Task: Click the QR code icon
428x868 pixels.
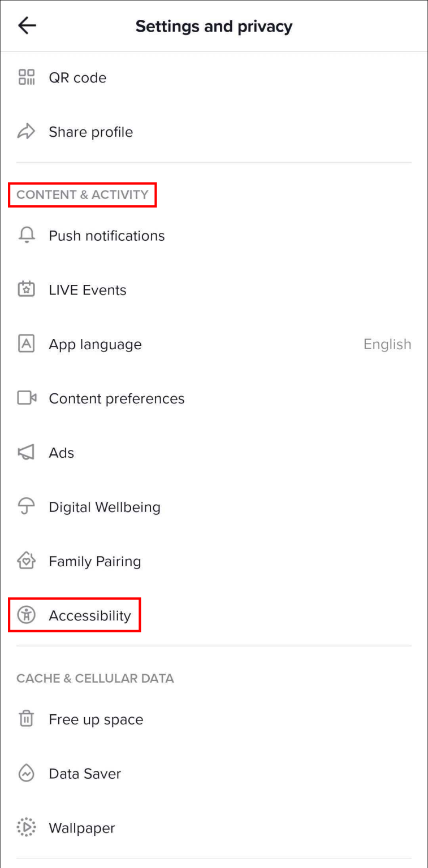Action: point(27,77)
